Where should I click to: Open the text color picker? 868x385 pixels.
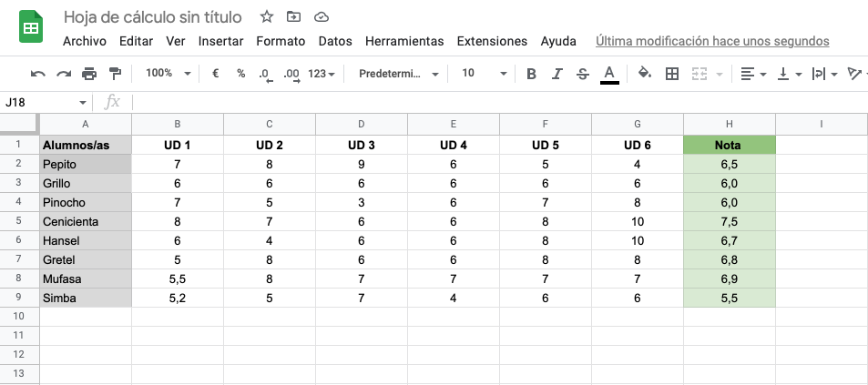point(609,74)
